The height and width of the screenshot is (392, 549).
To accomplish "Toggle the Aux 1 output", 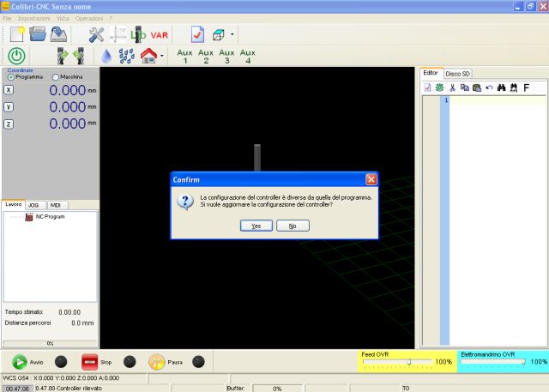I will click(184, 56).
